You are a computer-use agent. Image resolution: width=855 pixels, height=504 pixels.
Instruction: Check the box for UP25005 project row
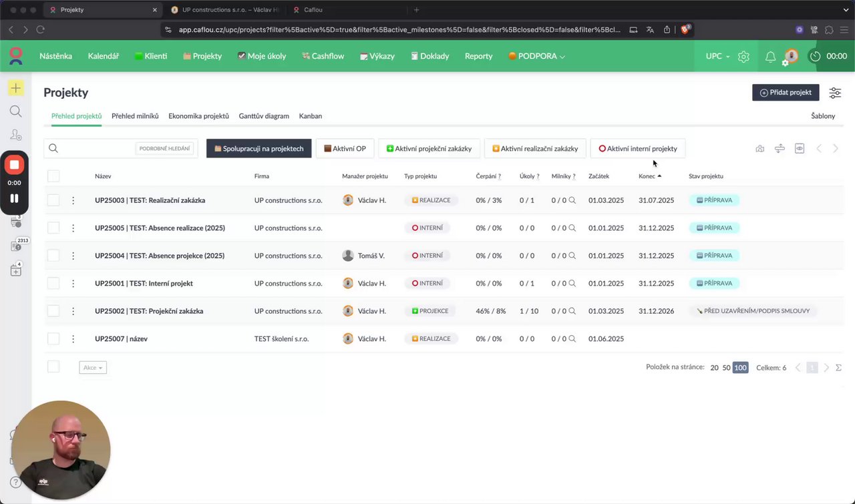pos(53,228)
